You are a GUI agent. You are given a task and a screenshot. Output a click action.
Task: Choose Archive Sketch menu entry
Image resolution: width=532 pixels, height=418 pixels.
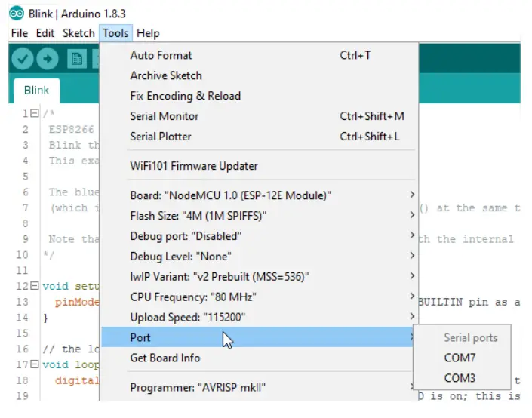[x=260, y=75]
